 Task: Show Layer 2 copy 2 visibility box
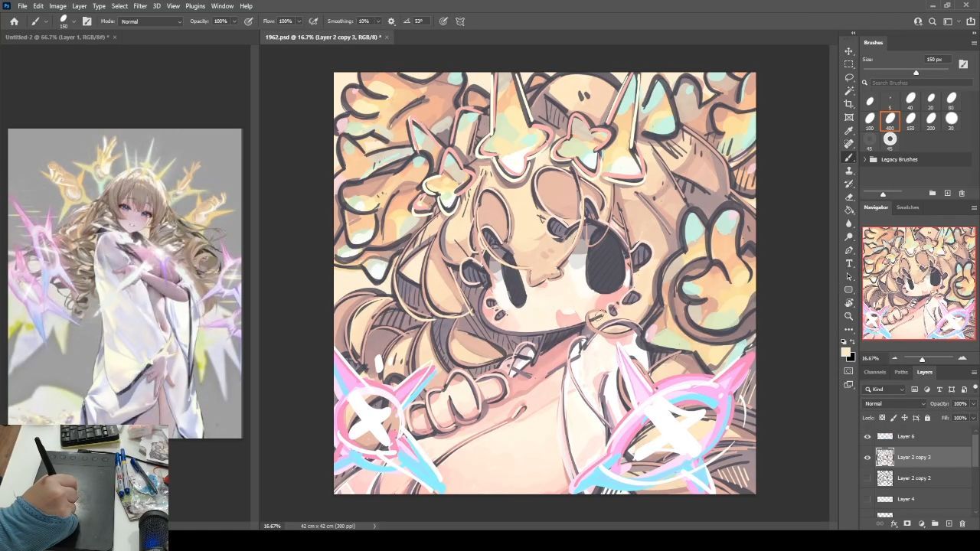(x=867, y=478)
